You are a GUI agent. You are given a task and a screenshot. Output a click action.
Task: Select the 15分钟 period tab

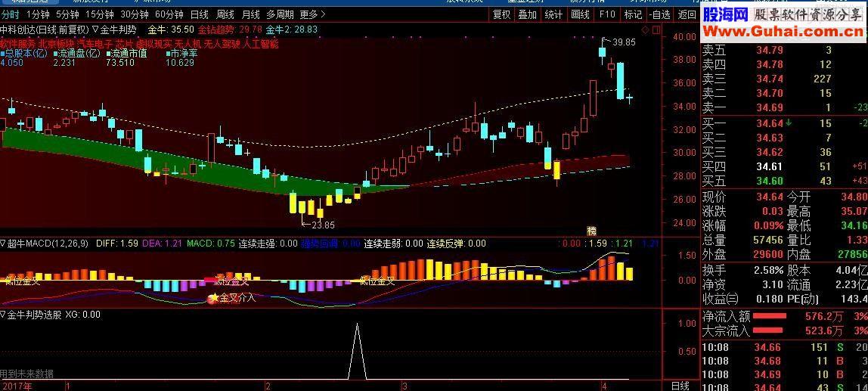point(100,14)
